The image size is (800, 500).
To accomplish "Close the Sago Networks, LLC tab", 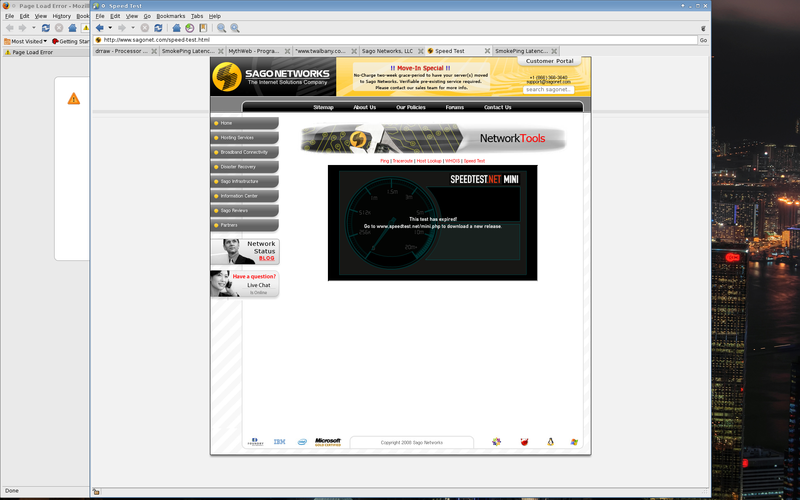I will pos(421,51).
